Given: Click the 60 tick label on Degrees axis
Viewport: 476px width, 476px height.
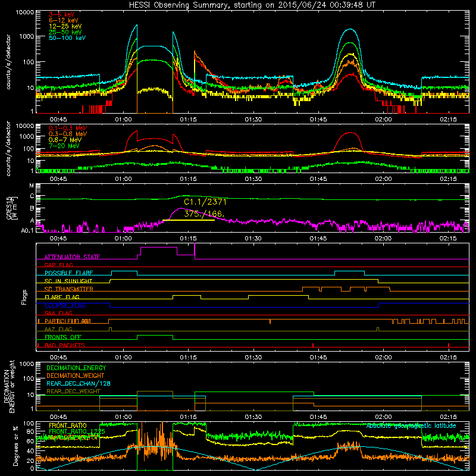Looking at the screenshot, I should (30, 441).
